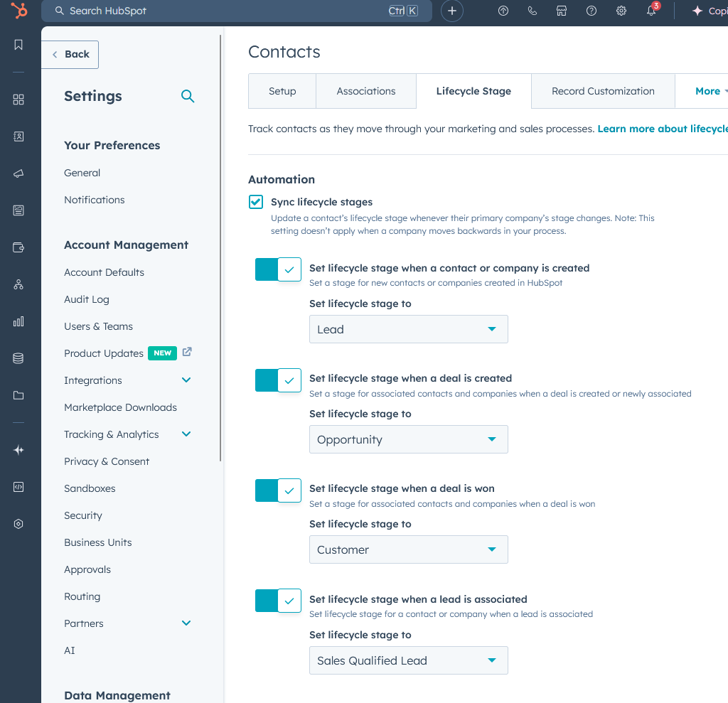The width and height of the screenshot is (728, 703).
Task: Uncheck Sync lifecycle stages
Action: pyautogui.click(x=255, y=202)
